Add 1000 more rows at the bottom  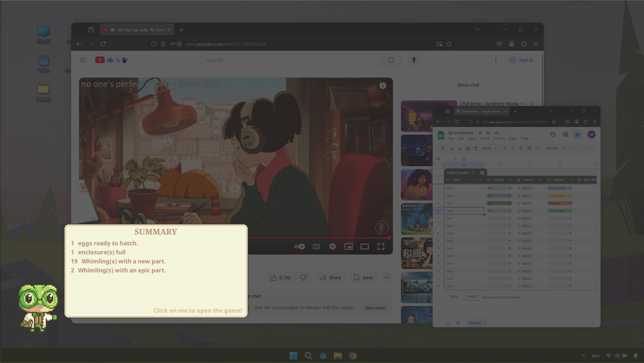tap(454, 296)
